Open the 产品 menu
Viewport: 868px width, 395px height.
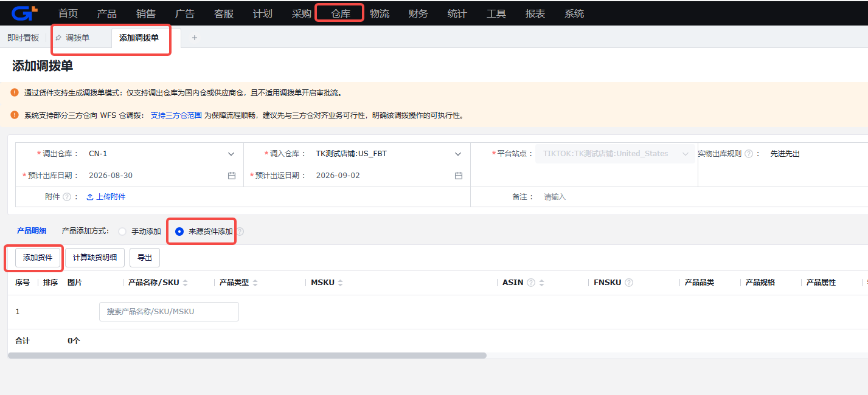[x=107, y=13]
